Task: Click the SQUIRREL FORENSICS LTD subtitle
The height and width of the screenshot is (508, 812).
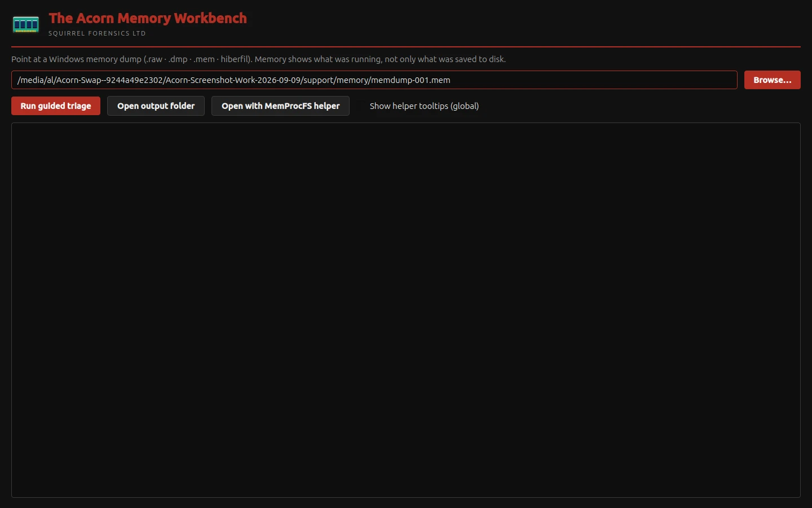Action: 97,33
